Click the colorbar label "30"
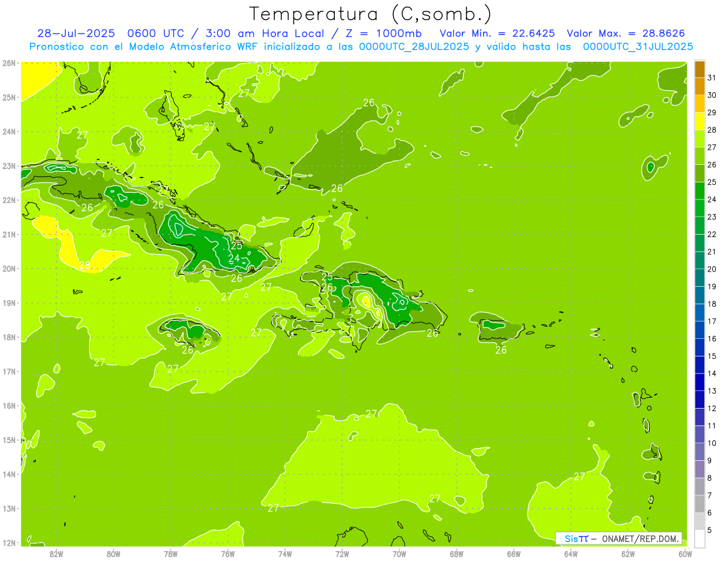Viewport: 728px width, 562px height. coord(712,95)
